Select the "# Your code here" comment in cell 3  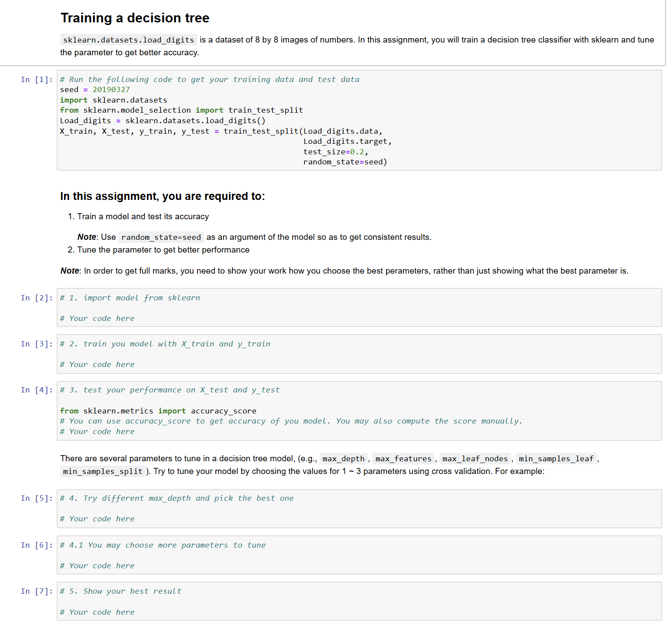point(97,364)
